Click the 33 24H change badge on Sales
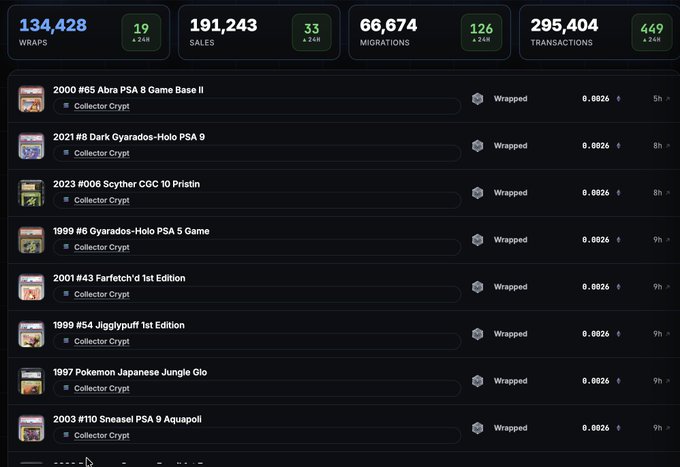Viewport: 680px width, 467px height. point(311,32)
